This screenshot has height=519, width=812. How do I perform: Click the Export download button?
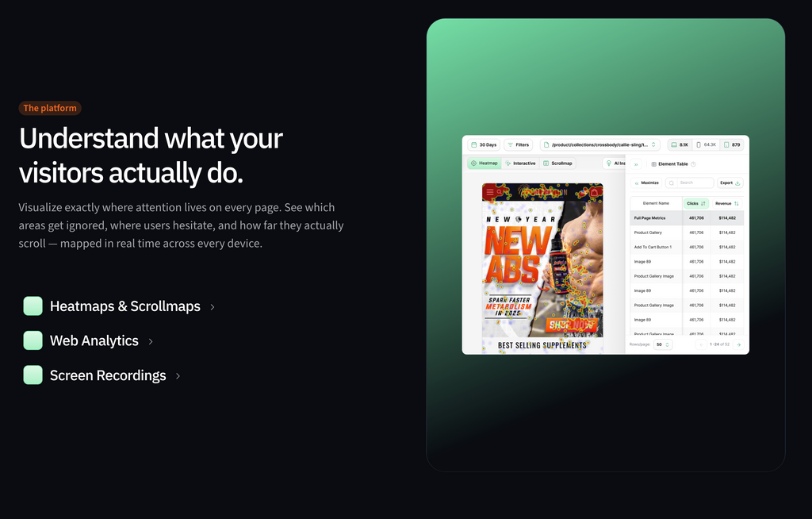tap(730, 183)
